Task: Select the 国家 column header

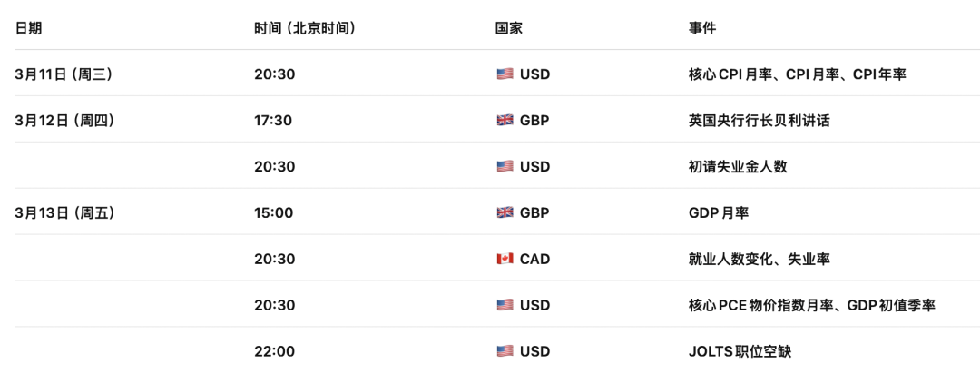Action: (508, 28)
